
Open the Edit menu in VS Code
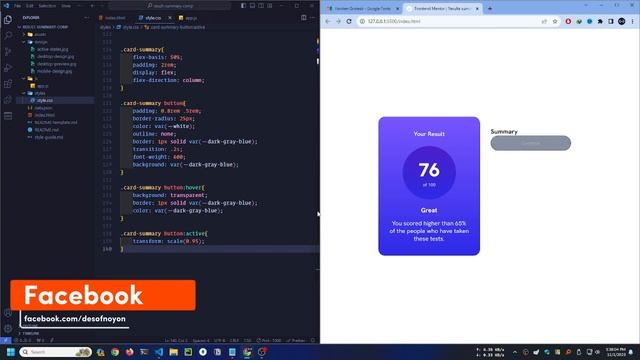tap(30, 6)
